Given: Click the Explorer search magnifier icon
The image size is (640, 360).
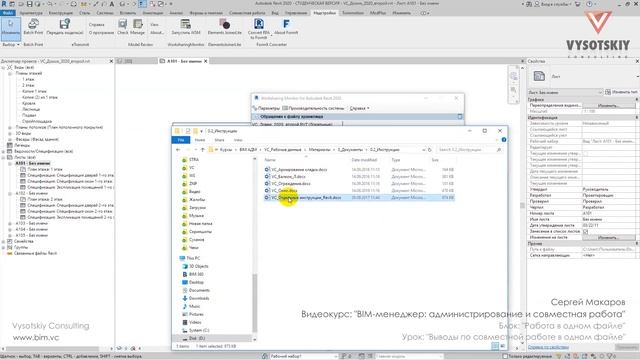Looking at the screenshot, I should 498,150.
